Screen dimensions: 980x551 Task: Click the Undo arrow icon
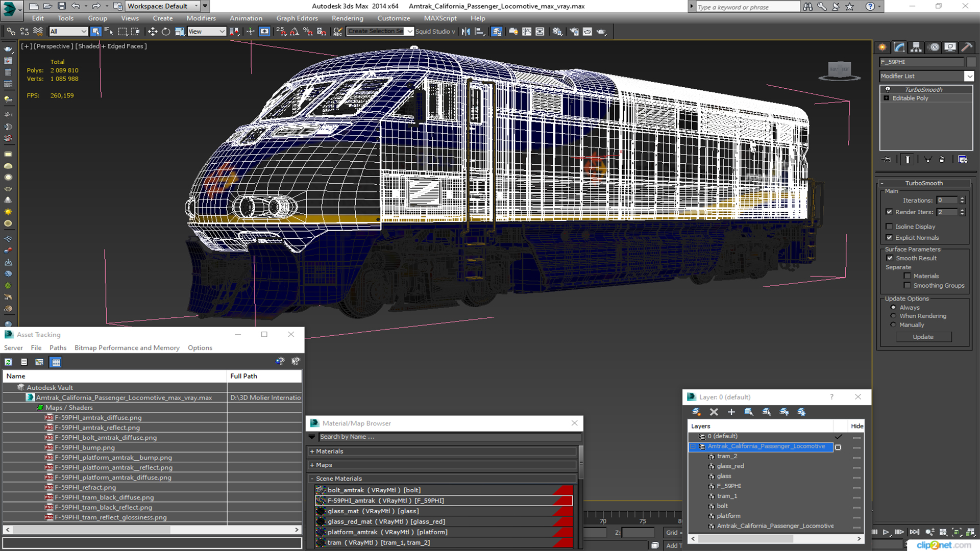[76, 6]
